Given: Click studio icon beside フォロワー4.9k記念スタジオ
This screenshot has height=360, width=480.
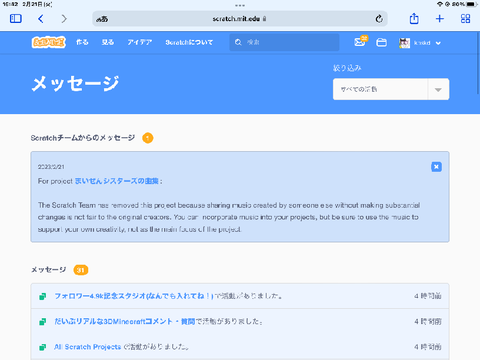Looking at the screenshot, I should pos(43,296).
